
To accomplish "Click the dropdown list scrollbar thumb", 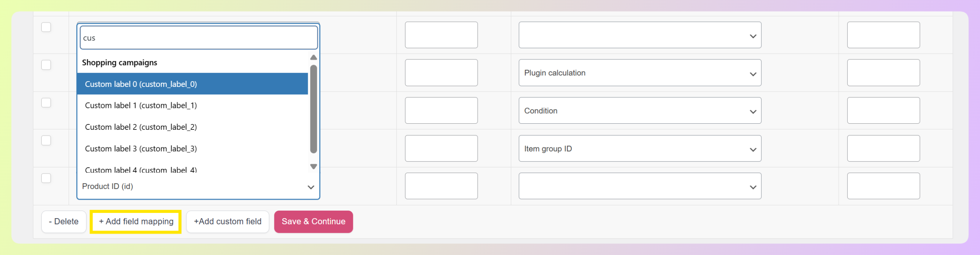I will point(314,109).
